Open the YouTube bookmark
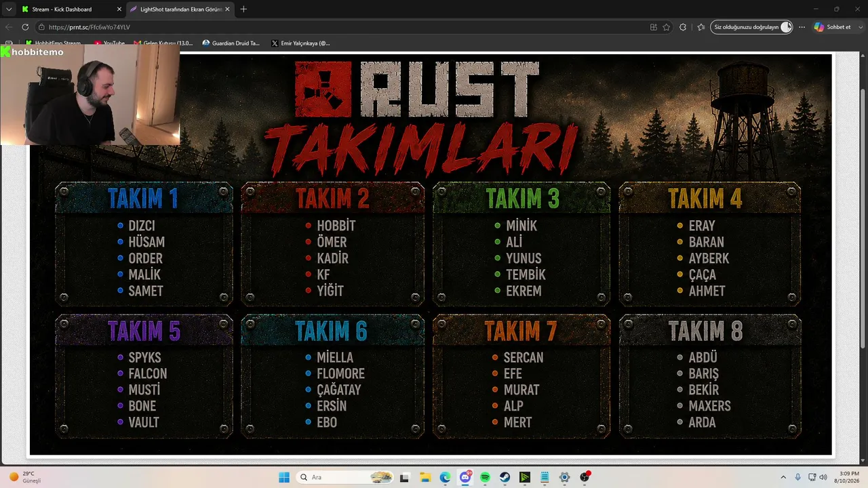868x488 pixels. (109, 43)
